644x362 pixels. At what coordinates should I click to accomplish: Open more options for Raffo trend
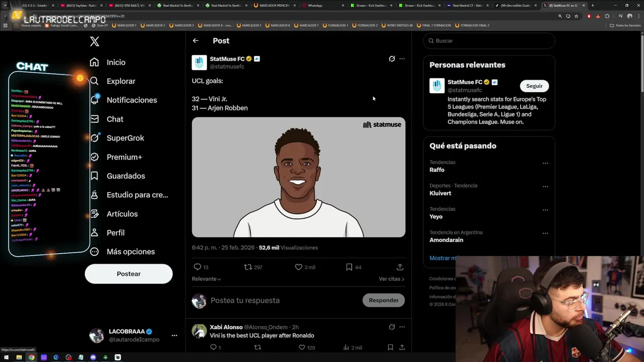[545, 163]
